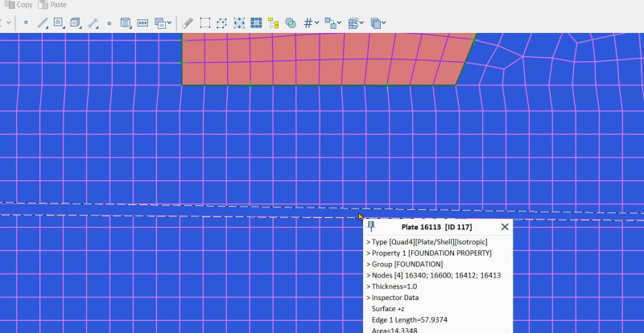Open the stacked pages dropdown
Screen dimensions: 644x333
click(x=378, y=23)
